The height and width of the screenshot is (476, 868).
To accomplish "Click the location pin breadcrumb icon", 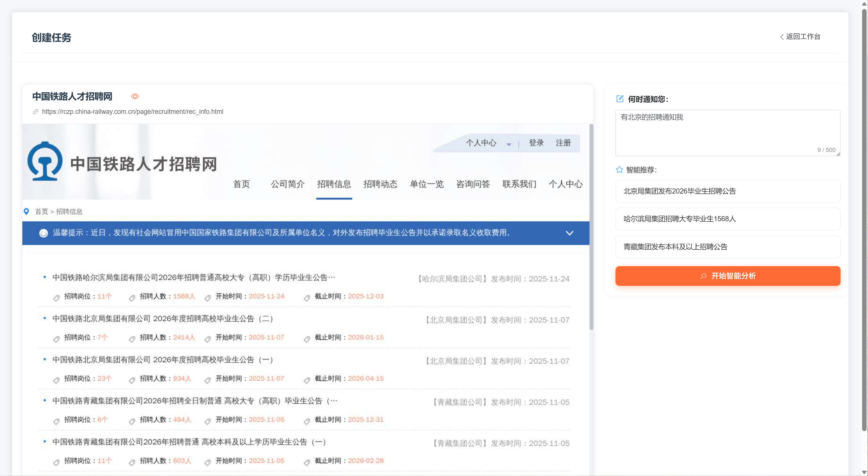I will coord(26,211).
